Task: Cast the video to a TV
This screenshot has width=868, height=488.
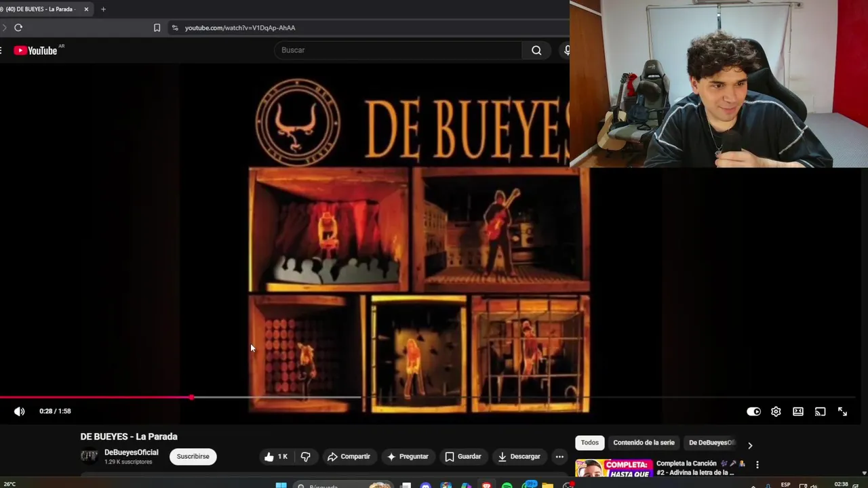Action: [821, 411]
